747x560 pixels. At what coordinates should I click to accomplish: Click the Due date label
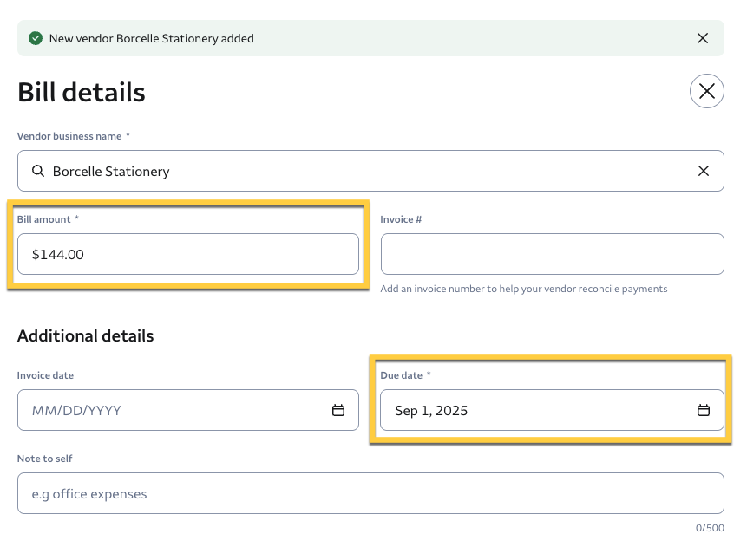click(x=402, y=375)
